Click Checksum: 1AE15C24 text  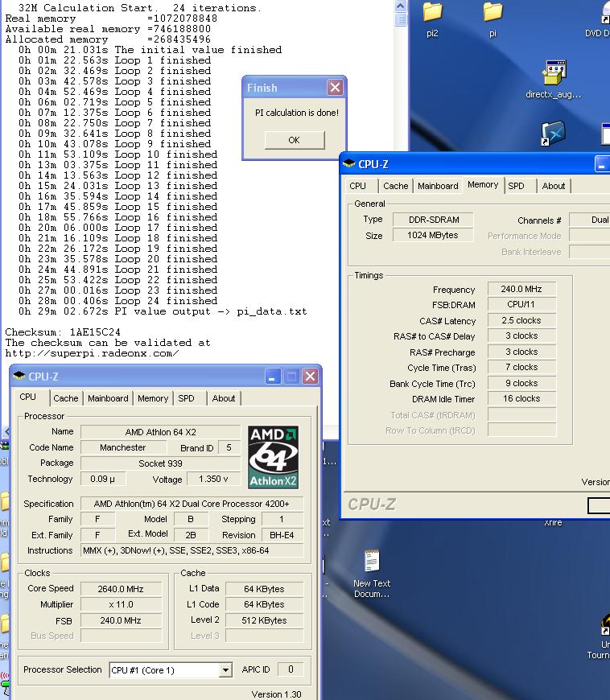pyautogui.click(x=63, y=332)
